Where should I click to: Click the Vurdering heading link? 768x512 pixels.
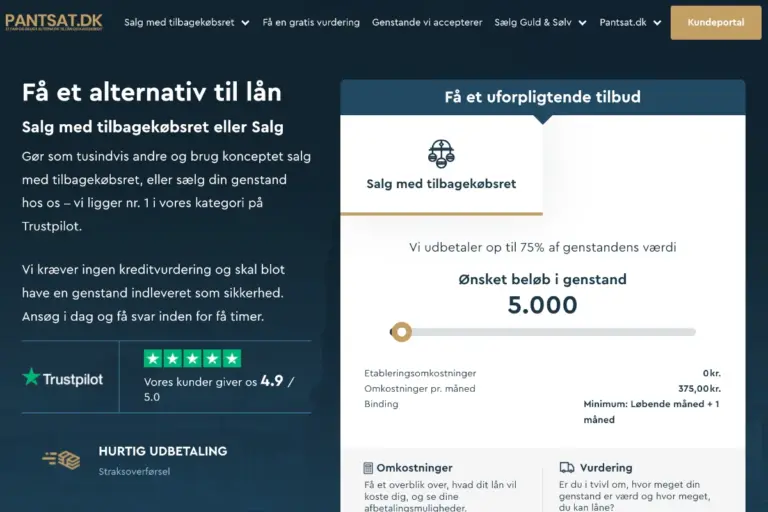pyautogui.click(x=606, y=468)
